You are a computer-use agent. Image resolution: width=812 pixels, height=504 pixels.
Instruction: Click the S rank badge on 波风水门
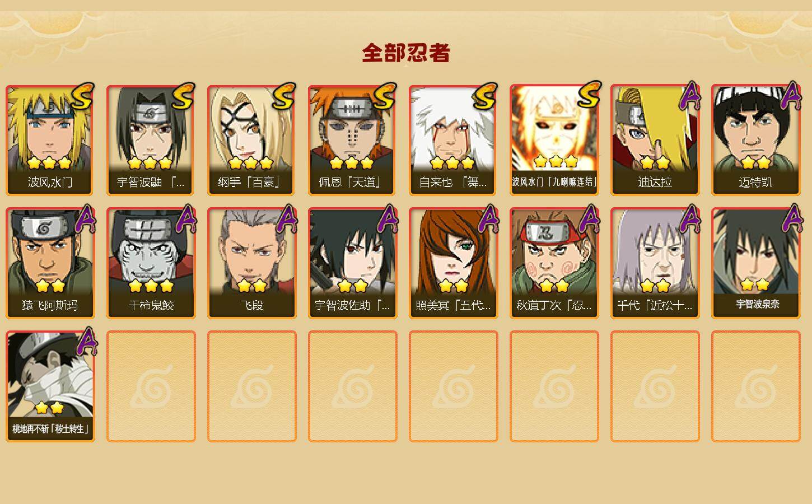82,96
